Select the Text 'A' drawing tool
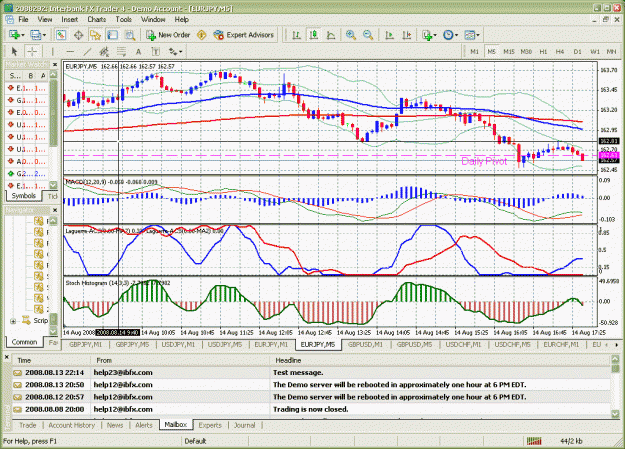Image resolution: width=625 pixels, height=449 pixels. 138,51
